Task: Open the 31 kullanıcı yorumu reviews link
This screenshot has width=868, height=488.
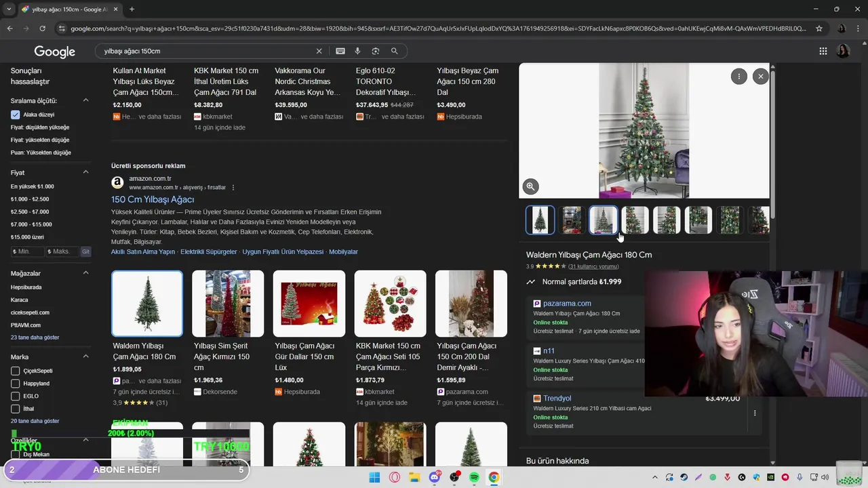Action: tap(593, 266)
